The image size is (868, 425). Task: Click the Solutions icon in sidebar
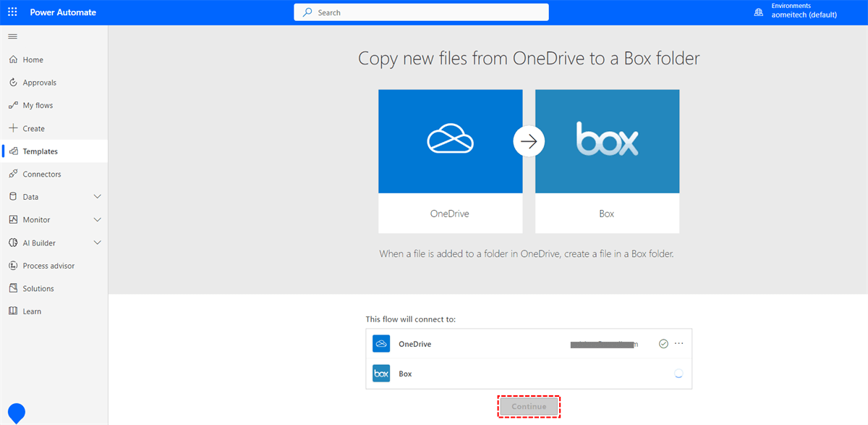pos(13,288)
